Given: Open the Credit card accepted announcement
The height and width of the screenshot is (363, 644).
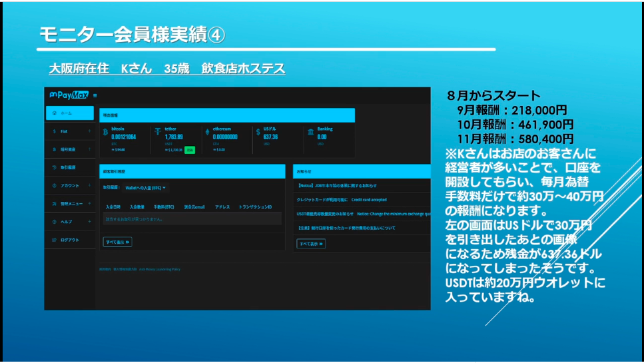Looking at the screenshot, I should pos(342,200).
